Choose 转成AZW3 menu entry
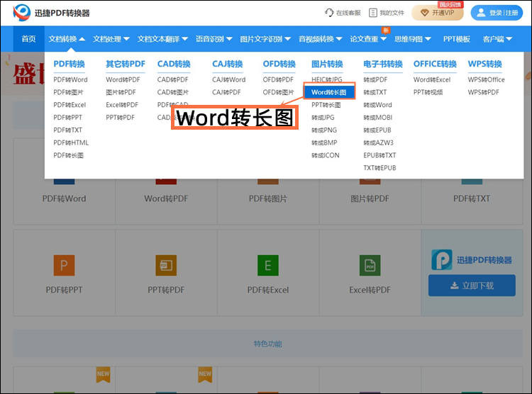Image resolution: width=532 pixels, height=394 pixels. coord(378,142)
